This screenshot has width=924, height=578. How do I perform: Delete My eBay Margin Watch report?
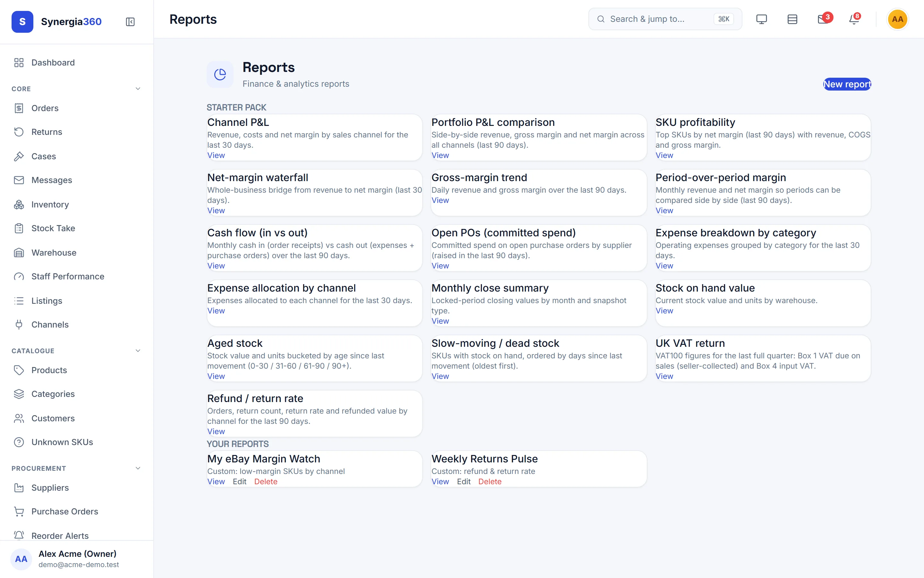point(265,482)
